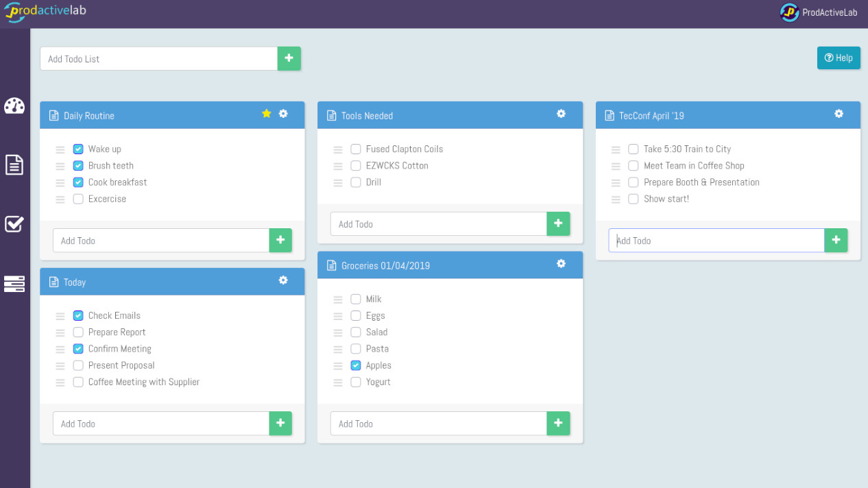
Task: Focus Add Todo field in Daily Routine
Action: click(161, 241)
